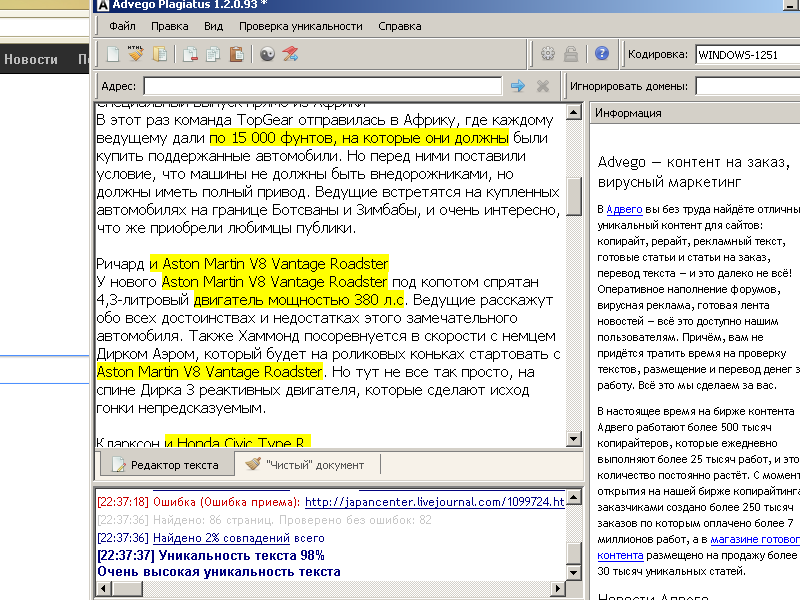The image size is (800, 600).
Task: Click highlighted "двигатель мощностью 380 л.с"
Action: tap(299, 299)
